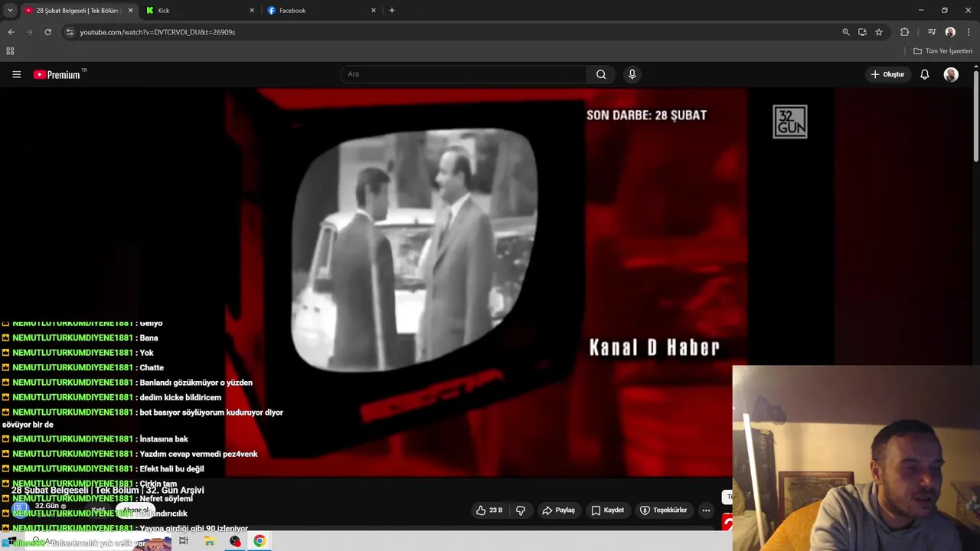This screenshot has width=980, height=551.
Task: Click the Katıl join button
Action: click(98, 510)
